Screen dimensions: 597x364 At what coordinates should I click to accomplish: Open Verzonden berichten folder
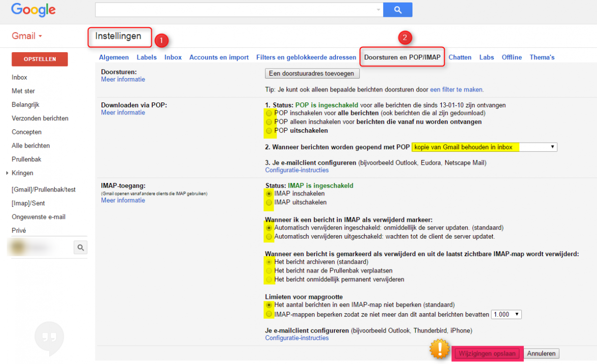40,118
